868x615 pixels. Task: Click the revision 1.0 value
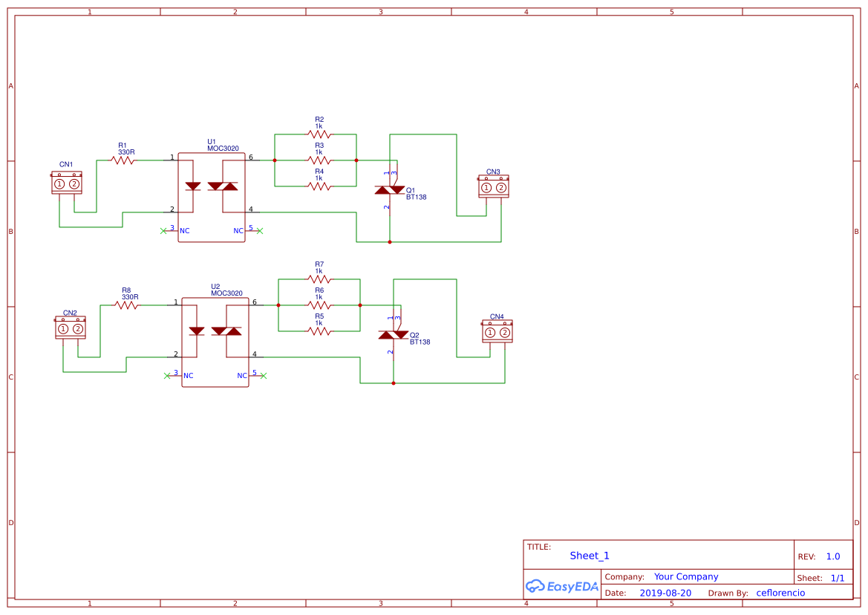[834, 555]
